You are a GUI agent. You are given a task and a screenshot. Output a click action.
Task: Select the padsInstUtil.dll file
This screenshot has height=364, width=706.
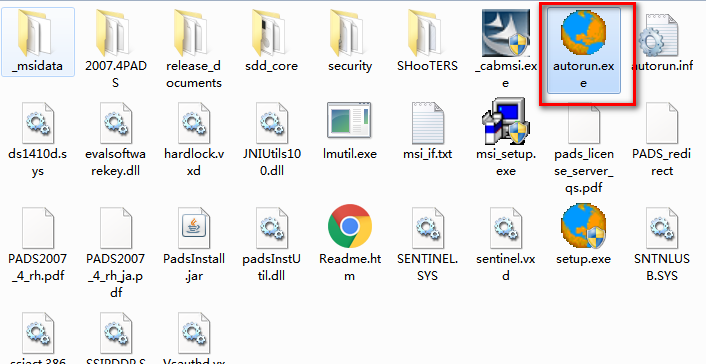(x=272, y=245)
